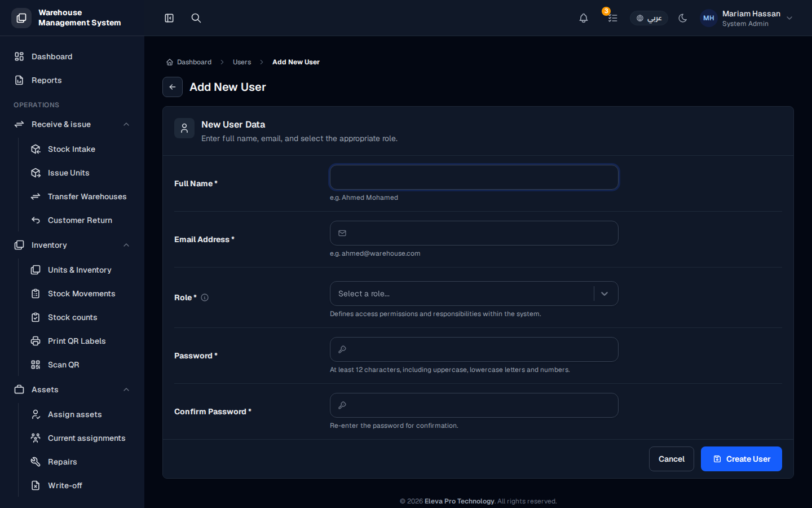Focus the Email Address field

(474, 233)
